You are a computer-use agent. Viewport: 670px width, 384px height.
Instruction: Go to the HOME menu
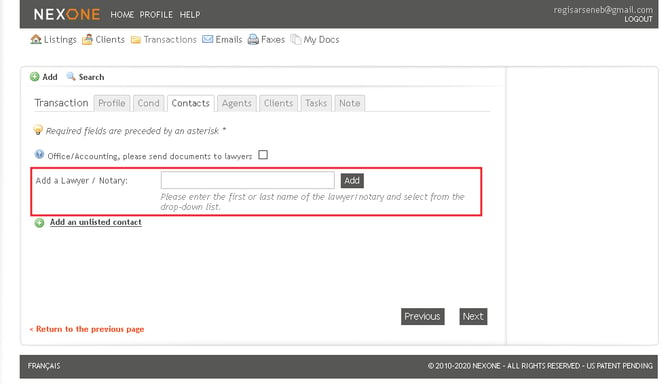122,15
